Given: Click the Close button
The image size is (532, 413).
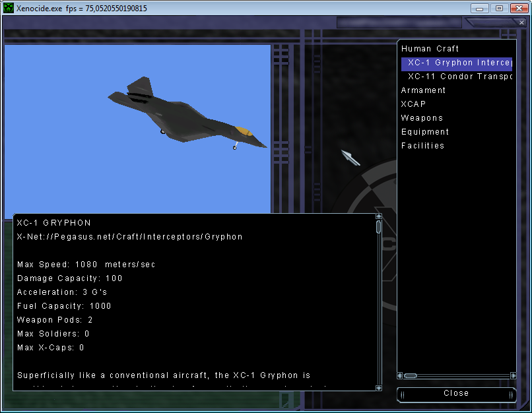Looking at the screenshot, I should click(456, 395).
